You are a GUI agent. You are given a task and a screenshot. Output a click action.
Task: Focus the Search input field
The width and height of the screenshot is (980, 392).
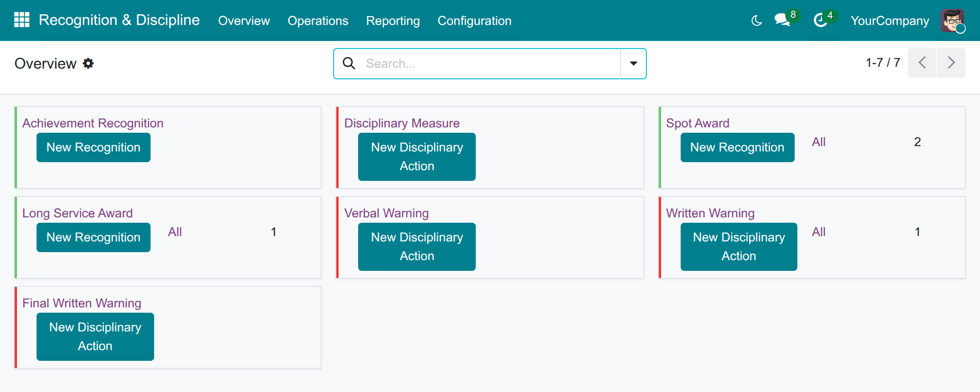pyautogui.click(x=490, y=63)
